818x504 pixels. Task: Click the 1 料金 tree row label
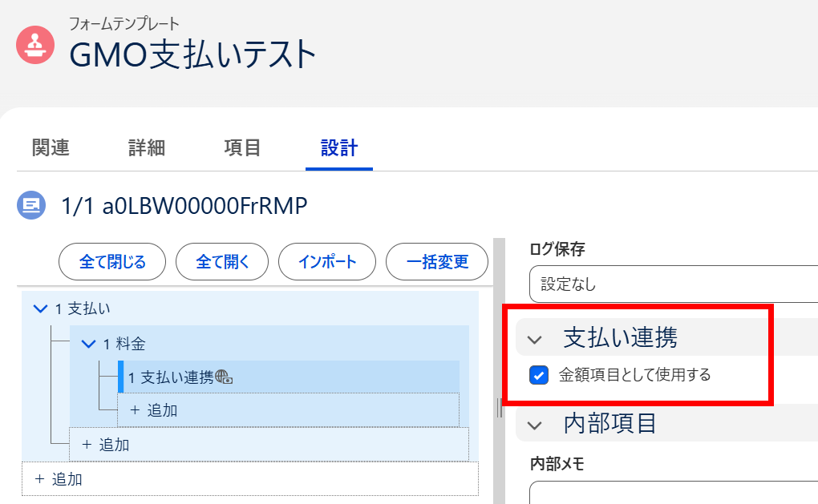pyautogui.click(x=124, y=344)
